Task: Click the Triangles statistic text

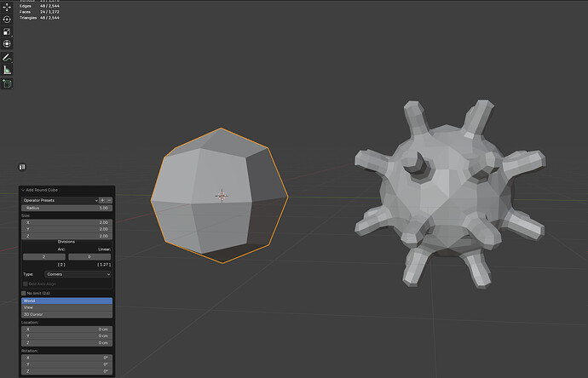Action: pos(39,18)
